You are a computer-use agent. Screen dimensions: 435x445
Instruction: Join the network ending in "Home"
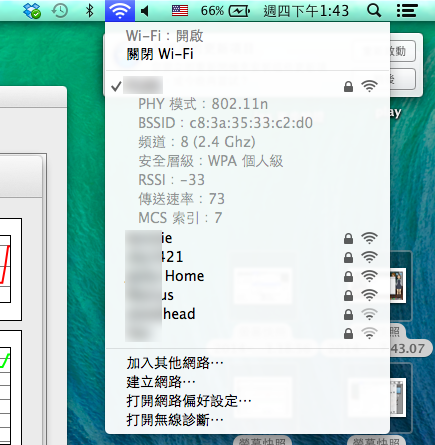pos(247,276)
